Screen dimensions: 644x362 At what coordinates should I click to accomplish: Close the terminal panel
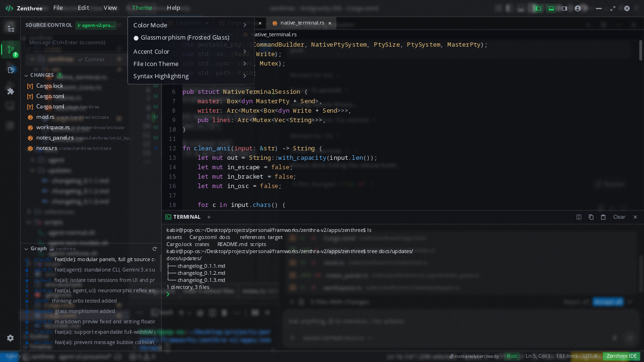(x=635, y=217)
